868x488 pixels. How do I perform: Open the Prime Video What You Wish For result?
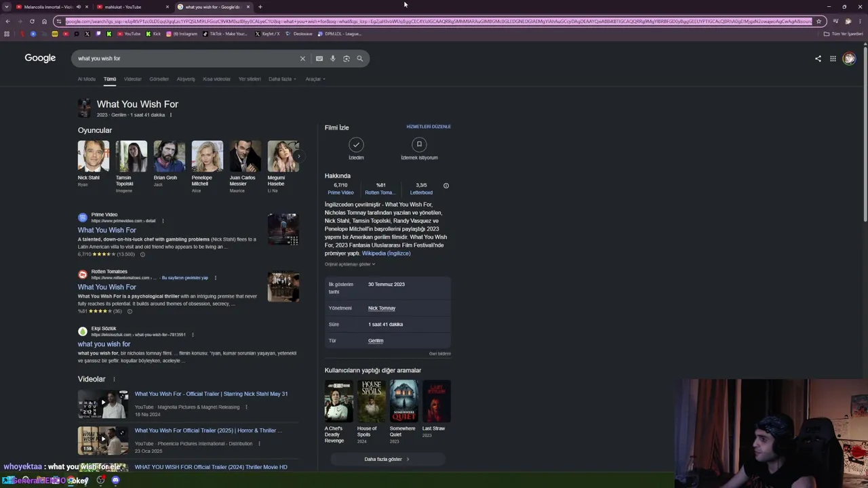107,230
